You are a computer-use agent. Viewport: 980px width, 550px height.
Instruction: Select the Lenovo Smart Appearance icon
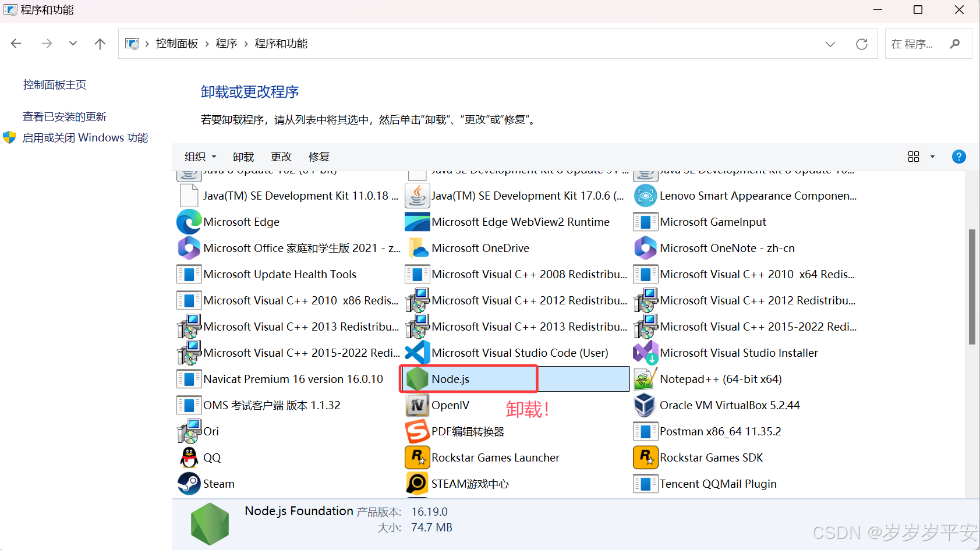pyautogui.click(x=645, y=196)
